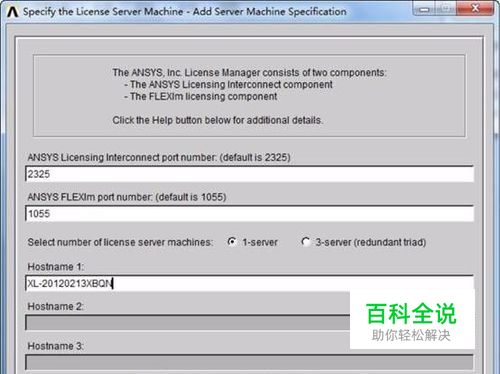The width and height of the screenshot is (500, 374).
Task: Focus the Licensing Interconnect port number field
Action: coord(249,174)
